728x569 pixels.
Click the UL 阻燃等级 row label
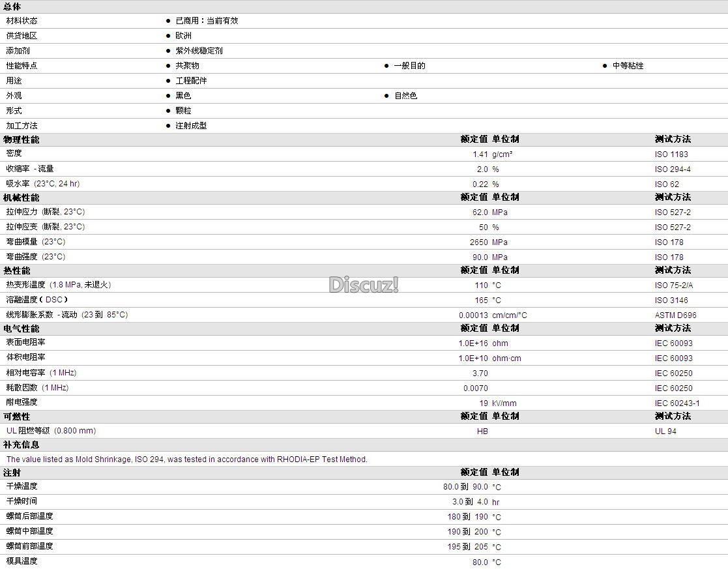(51, 431)
